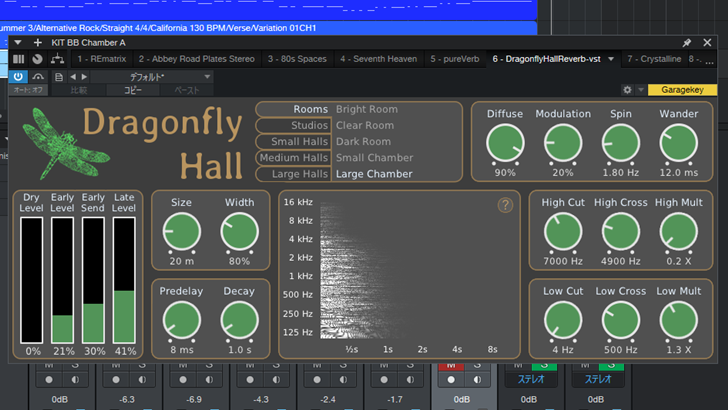This screenshot has height=410, width=728.
Task: Switch to the 4 - Seventh Heaven tab
Action: tap(378, 59)
